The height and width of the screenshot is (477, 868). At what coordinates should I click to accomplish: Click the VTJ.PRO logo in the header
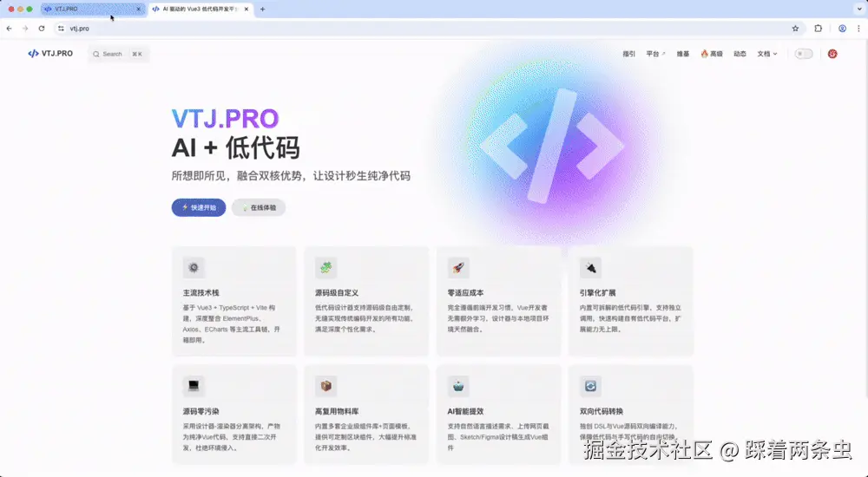pyautogui.click(x=50, y=54)
